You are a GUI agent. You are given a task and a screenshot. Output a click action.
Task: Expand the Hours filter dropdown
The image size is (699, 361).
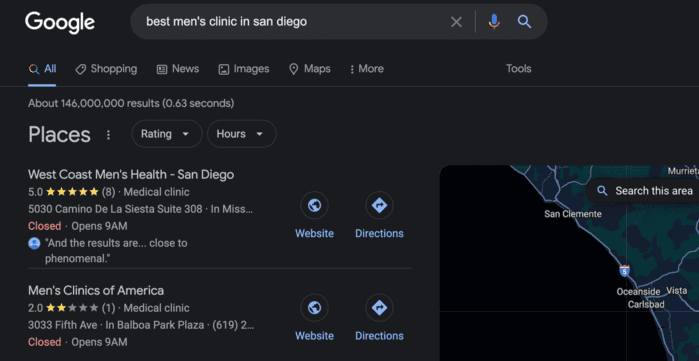click(x=242, y=134)
